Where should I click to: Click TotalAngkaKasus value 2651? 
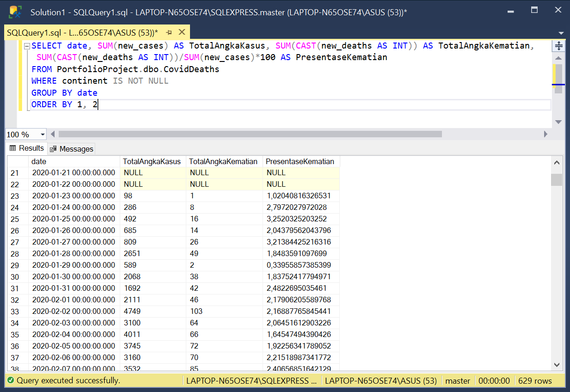click(153, 254)
